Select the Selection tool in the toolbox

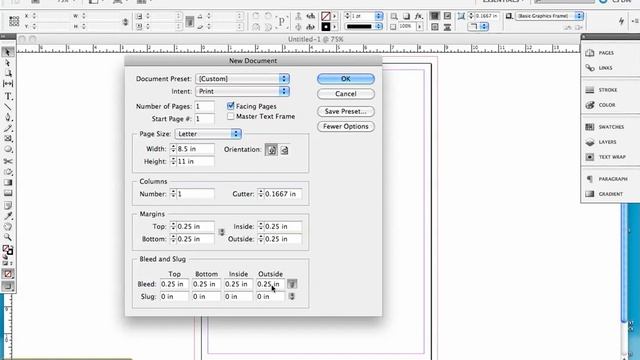point(8,52)
